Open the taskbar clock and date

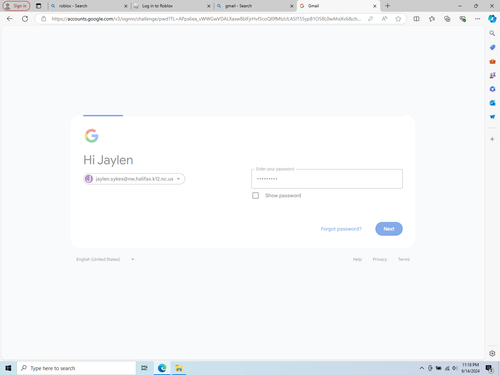(x=470, y=368)
